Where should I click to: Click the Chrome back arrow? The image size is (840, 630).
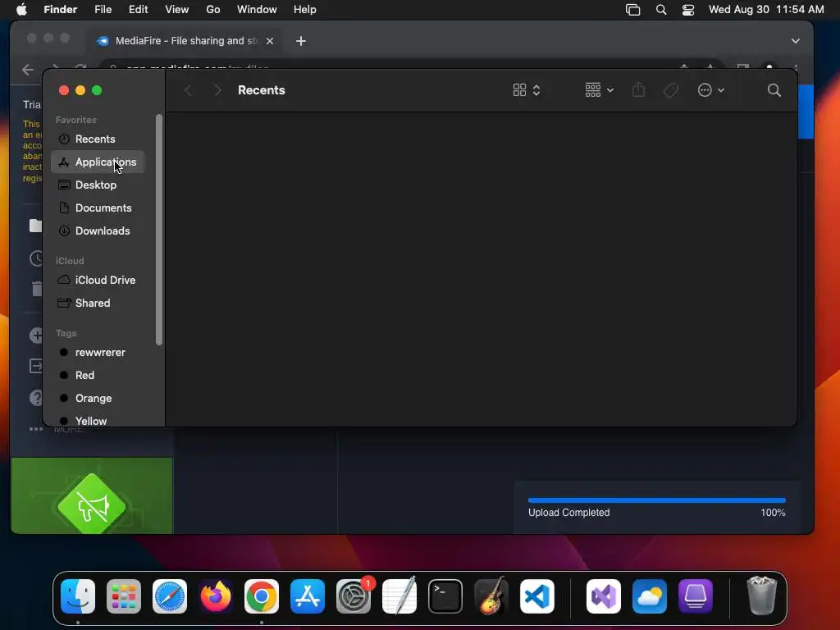click(28, 70)
